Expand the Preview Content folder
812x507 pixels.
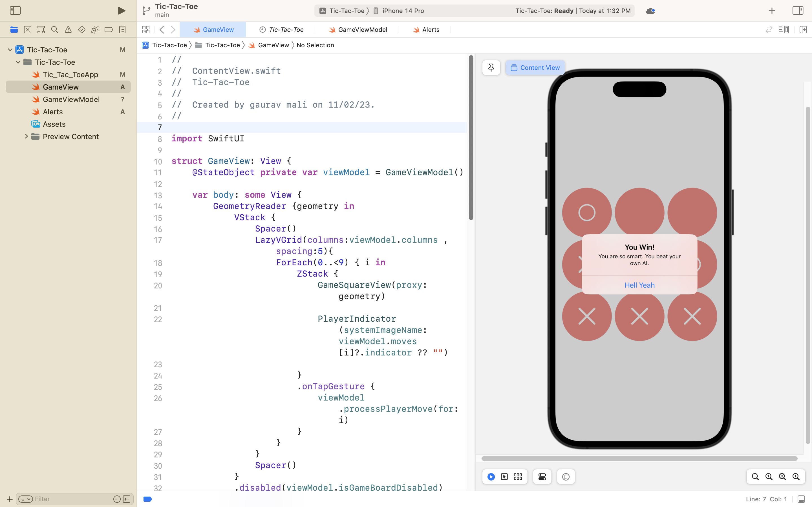pos(27,137)
